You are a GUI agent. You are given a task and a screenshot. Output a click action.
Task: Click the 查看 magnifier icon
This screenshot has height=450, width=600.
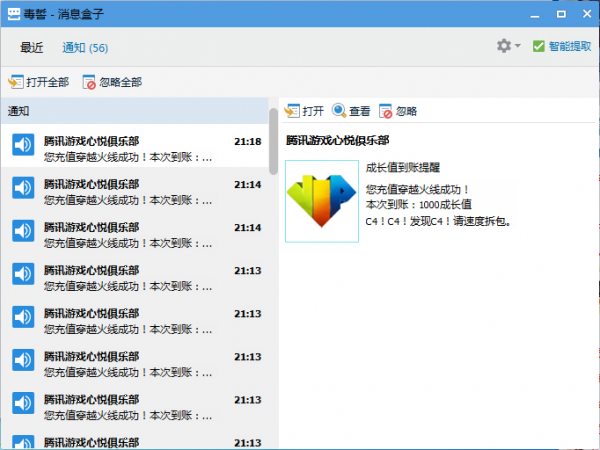click(339, 111)
